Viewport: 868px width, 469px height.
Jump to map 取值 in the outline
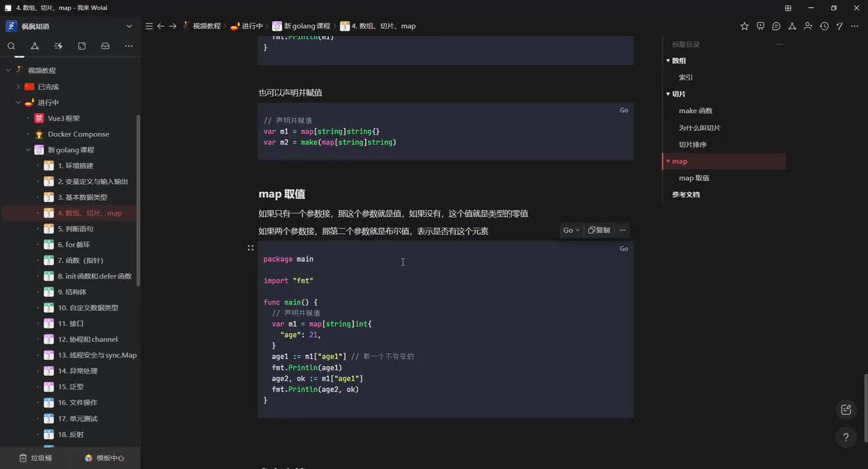point(694,178)
